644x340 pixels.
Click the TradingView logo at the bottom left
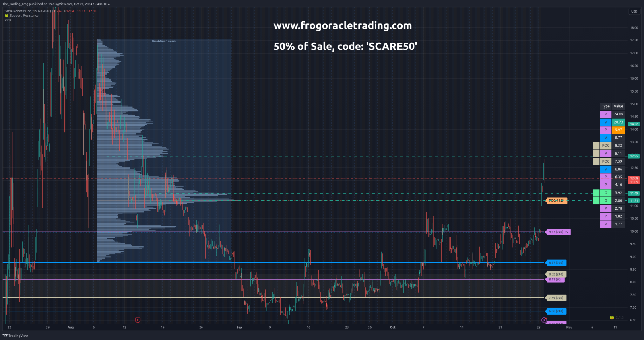click(x=15, y=336)
